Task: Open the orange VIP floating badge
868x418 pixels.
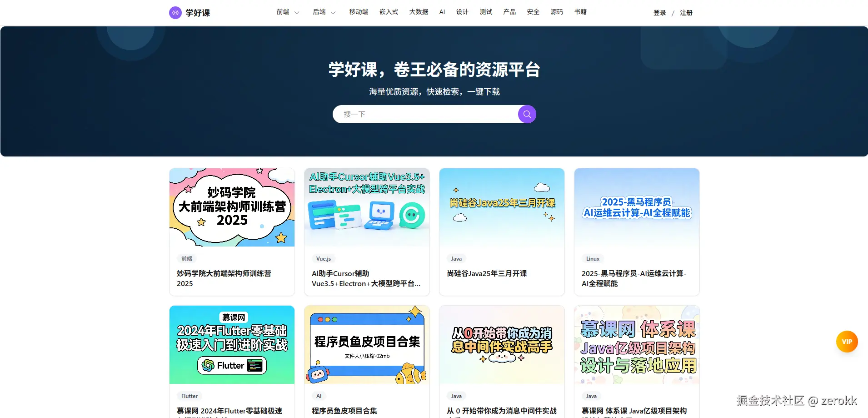Action: pos(847,342)
